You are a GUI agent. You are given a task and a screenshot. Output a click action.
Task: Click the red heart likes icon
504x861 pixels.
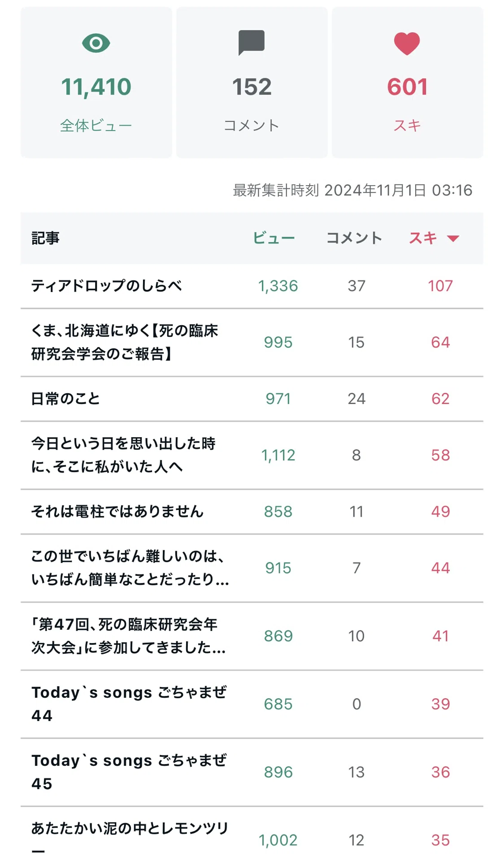click(x=407, y=43)
